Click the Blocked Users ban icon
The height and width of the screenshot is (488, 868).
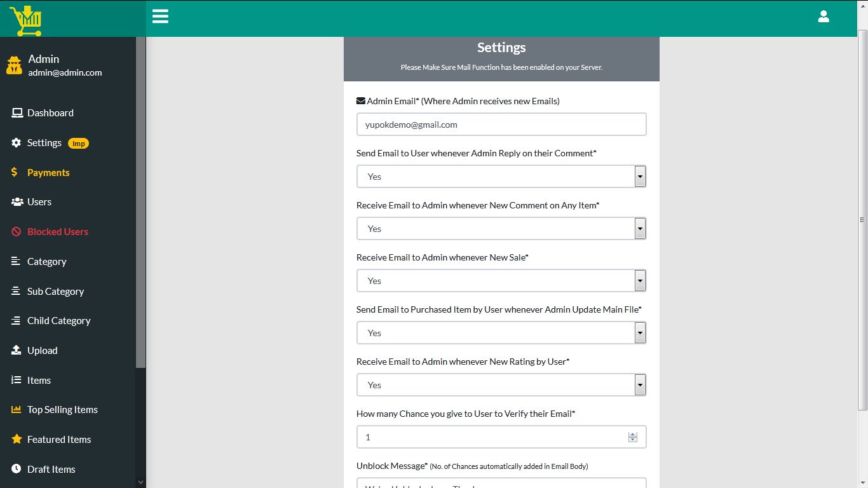point(17,232)
